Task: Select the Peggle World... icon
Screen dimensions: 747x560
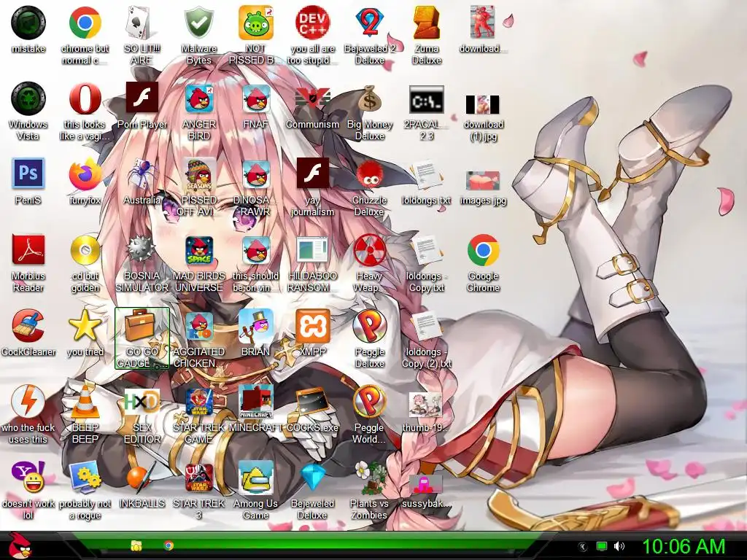Action: tap(370, 402)
